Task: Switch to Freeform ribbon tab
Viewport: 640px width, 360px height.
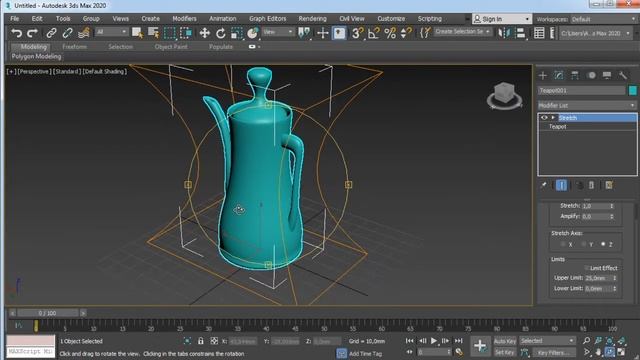Action: pos(75,47)
